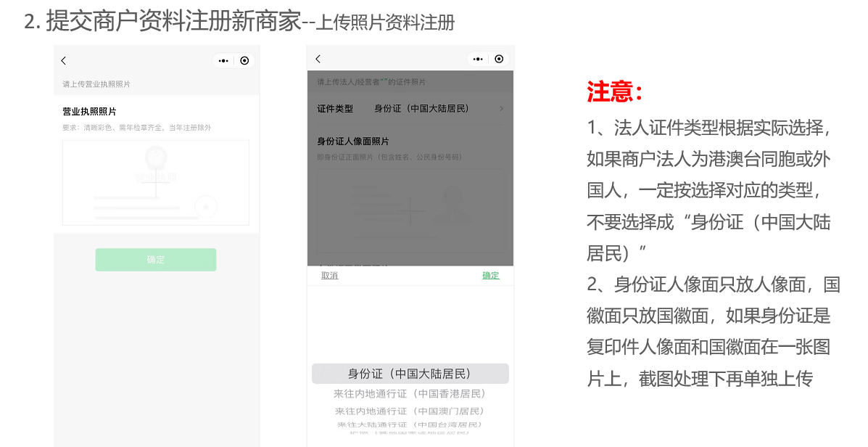868x447 pixels.
Task: Choose 来往内地通行证（中国香港居民）option
Action: [410, 393]
